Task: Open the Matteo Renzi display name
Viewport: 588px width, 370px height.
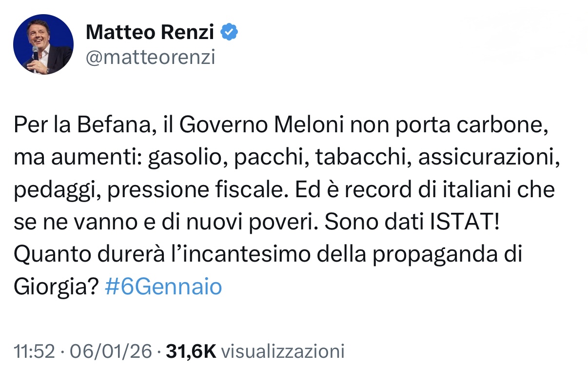Action: click(150, 33)
